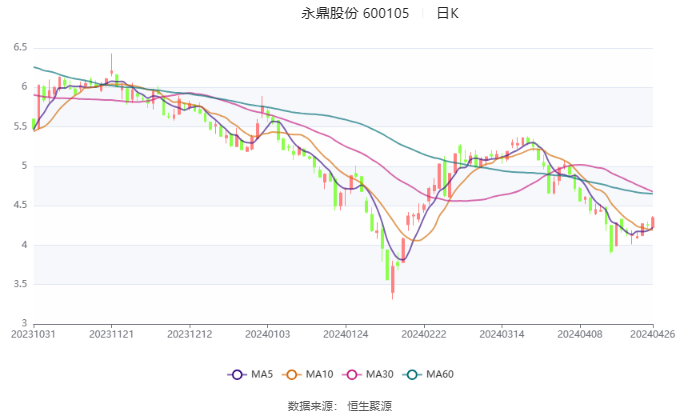
Task: Select the 日K chart type label
Action: point(448,14)
